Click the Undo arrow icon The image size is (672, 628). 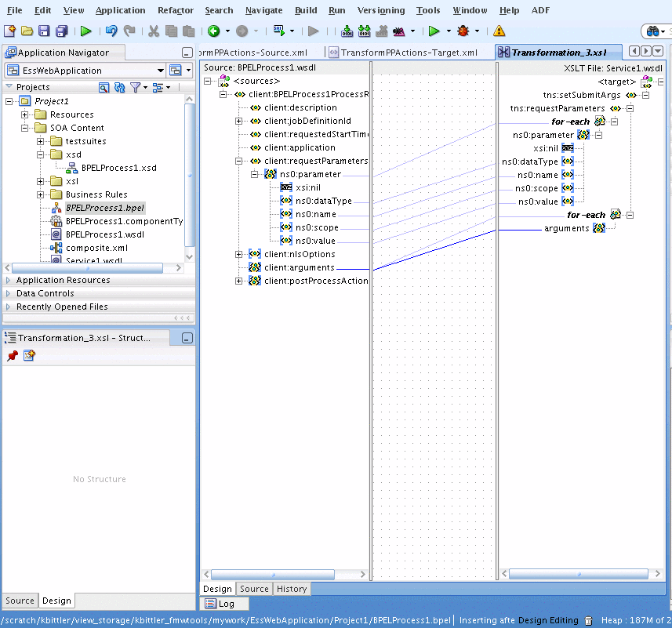pyautogui.click(x=111, y=31)
